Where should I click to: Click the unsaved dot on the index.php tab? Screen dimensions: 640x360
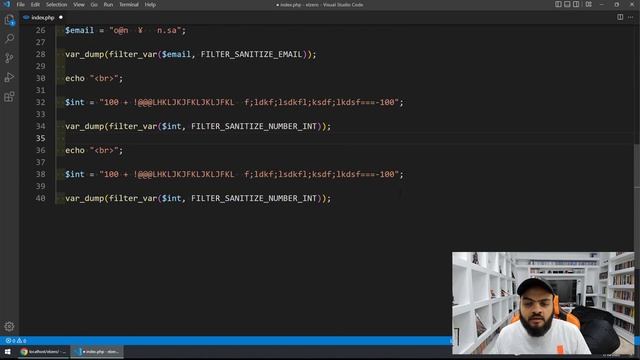[61, 18]
